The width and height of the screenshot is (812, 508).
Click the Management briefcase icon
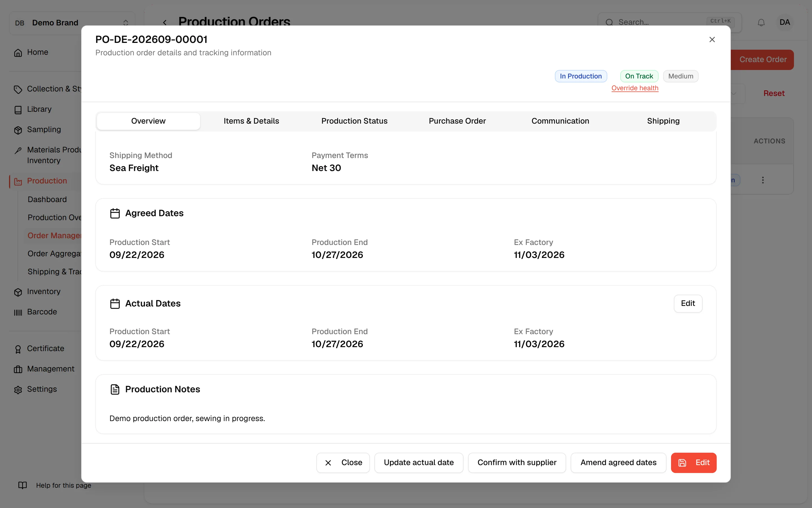point(18,369)
